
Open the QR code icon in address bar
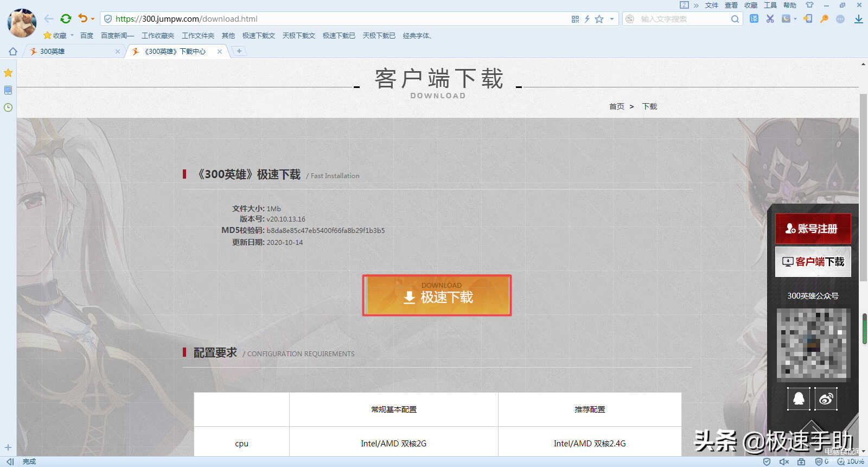(575, 19)
